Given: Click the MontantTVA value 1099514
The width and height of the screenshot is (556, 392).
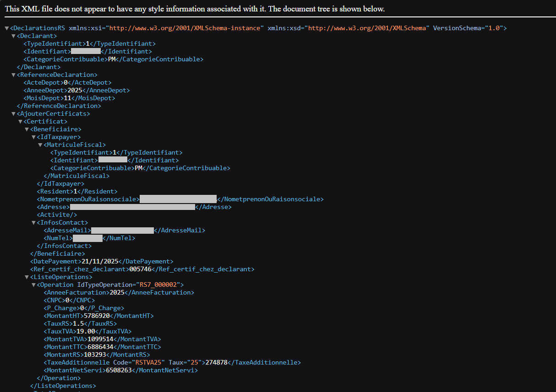Looking at the screenshot, I should point(100,339).
